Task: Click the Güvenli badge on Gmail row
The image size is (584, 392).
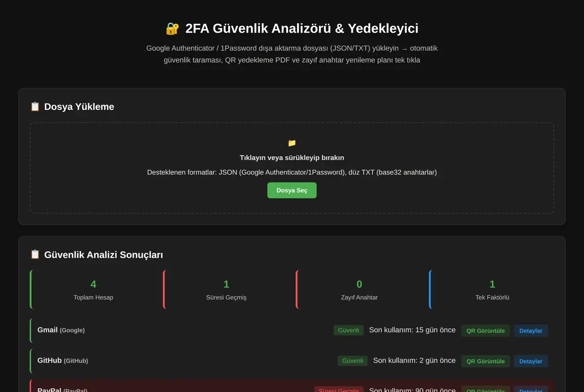Action: (x=349, y=330)
